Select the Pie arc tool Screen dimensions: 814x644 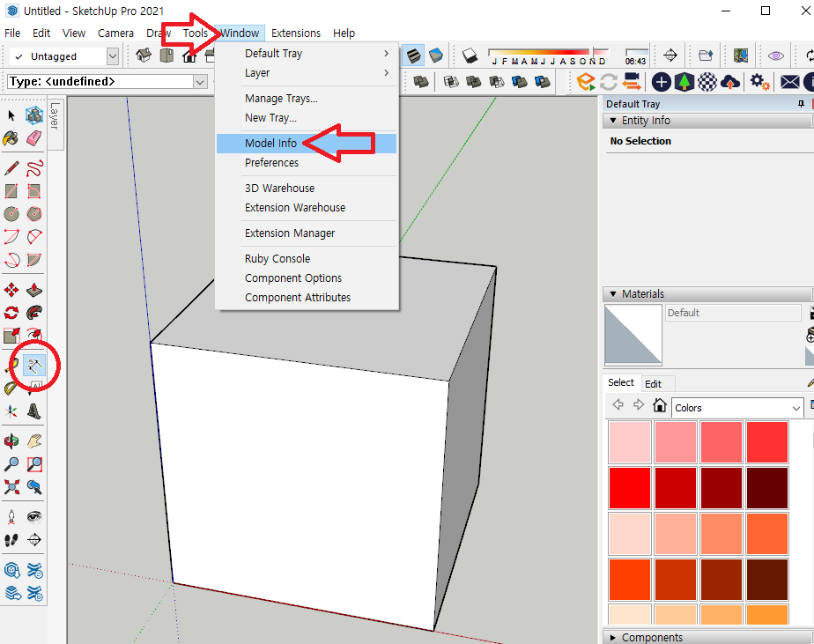34,260
